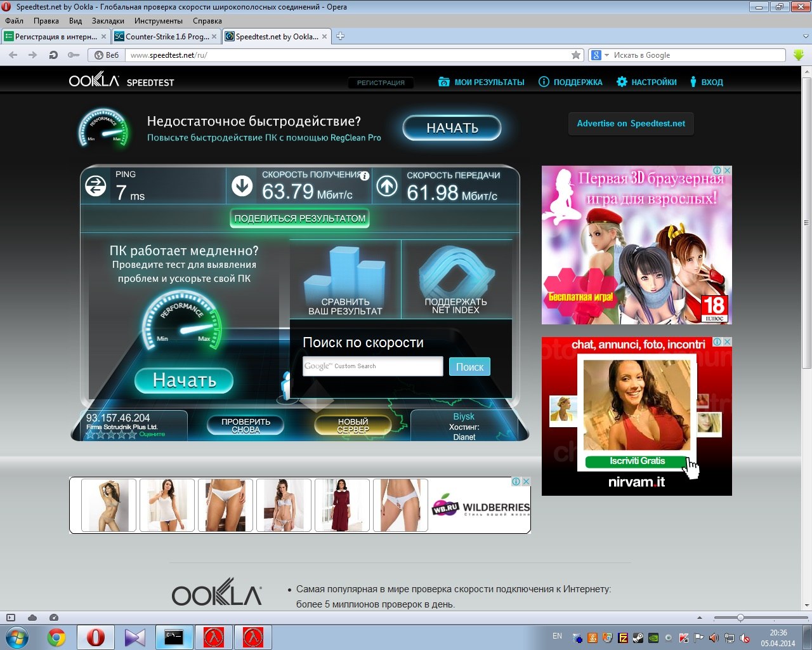Screen dimensions: 812x650
Task: Toggle Opera panels button in status bar
Action: (11, 618)
